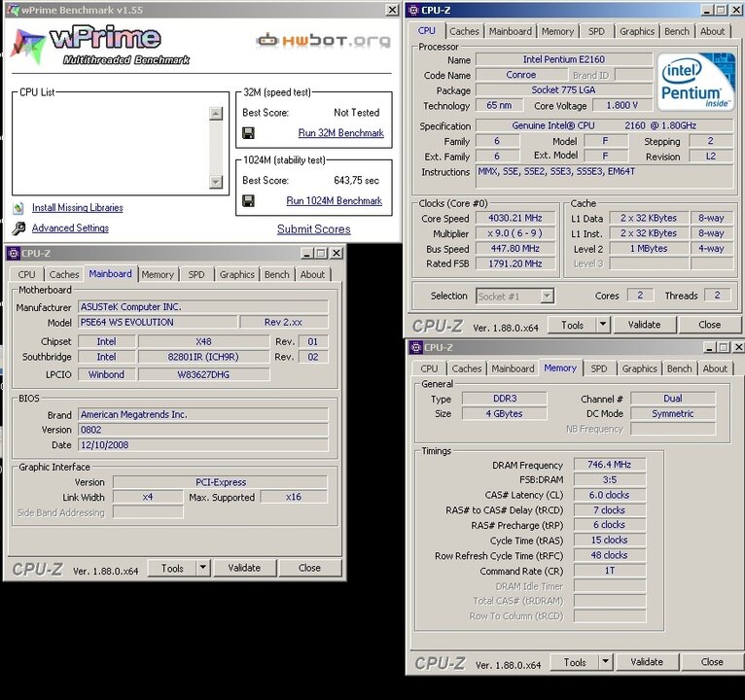Viewport: 745px width, 700px height.
Task: Click the CPU-Z Memory window title icon
Action: pos(415,347)
